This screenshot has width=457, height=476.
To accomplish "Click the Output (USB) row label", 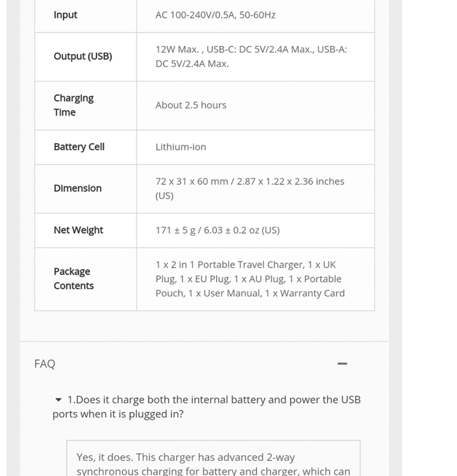I will 83,56.
